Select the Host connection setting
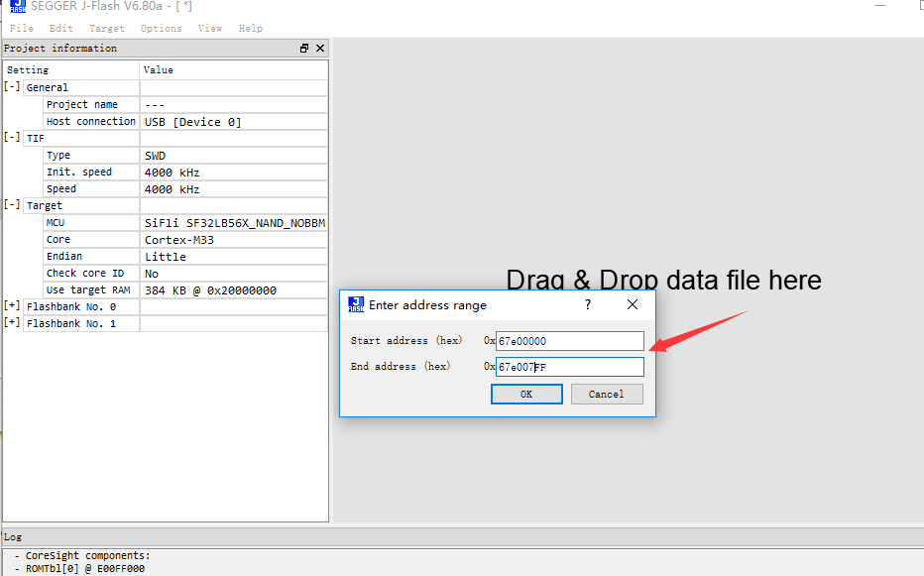This screenshot has height=576, width=924. pyautogui.click(x=91, y=121)
